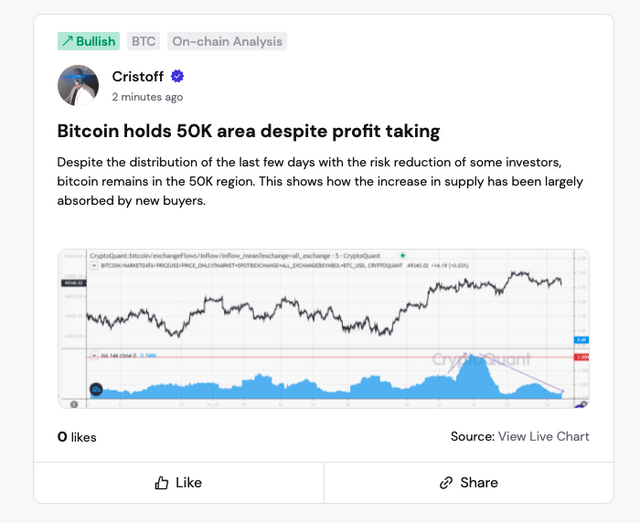Click the Bullish arrow icon
Viewport: 640px width, 523px height.
tap(67, 41)
